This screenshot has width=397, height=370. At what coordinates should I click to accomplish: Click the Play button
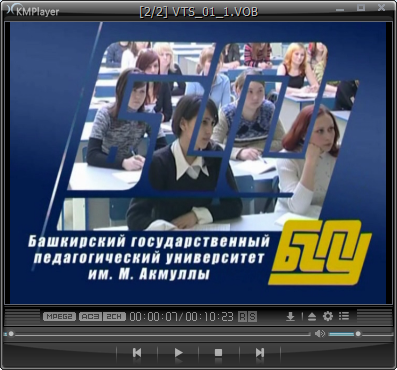click(x=179, y=352)
